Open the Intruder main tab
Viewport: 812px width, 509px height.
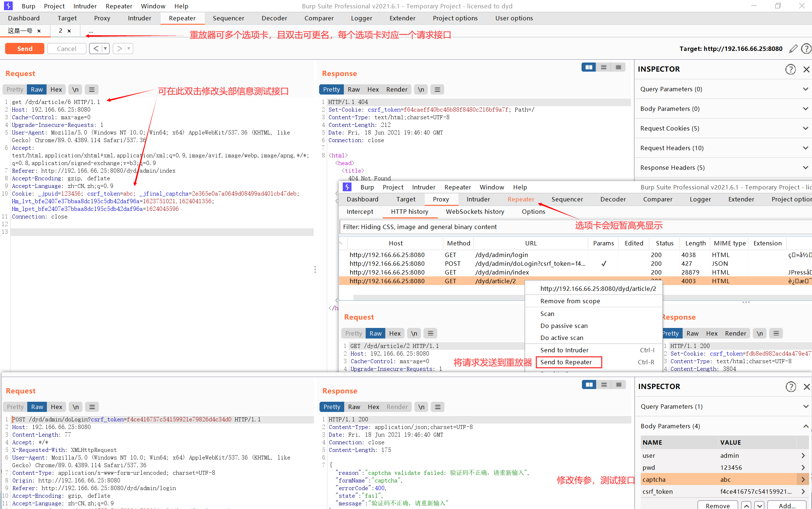coord(140,18)
